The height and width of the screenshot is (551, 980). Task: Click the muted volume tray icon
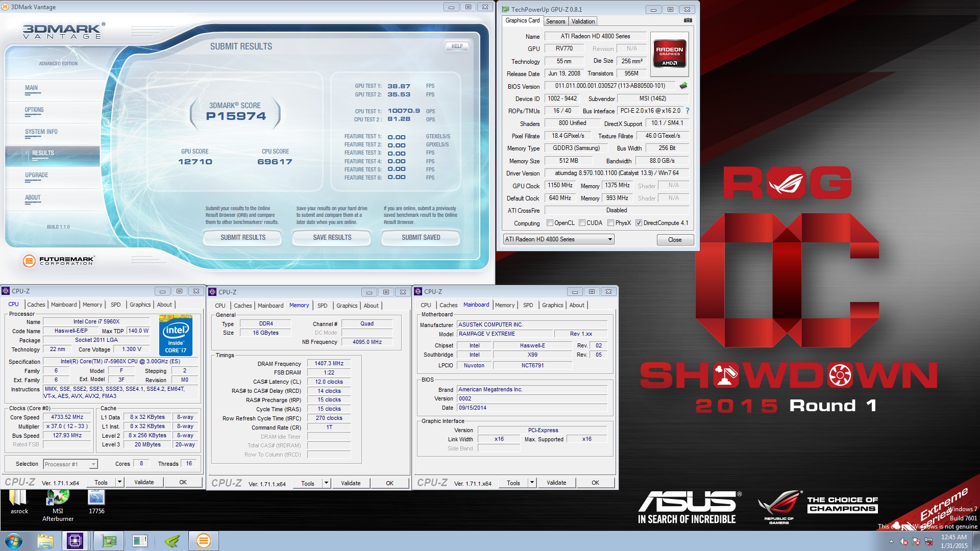pyautogui.click(x=904, y=541)
